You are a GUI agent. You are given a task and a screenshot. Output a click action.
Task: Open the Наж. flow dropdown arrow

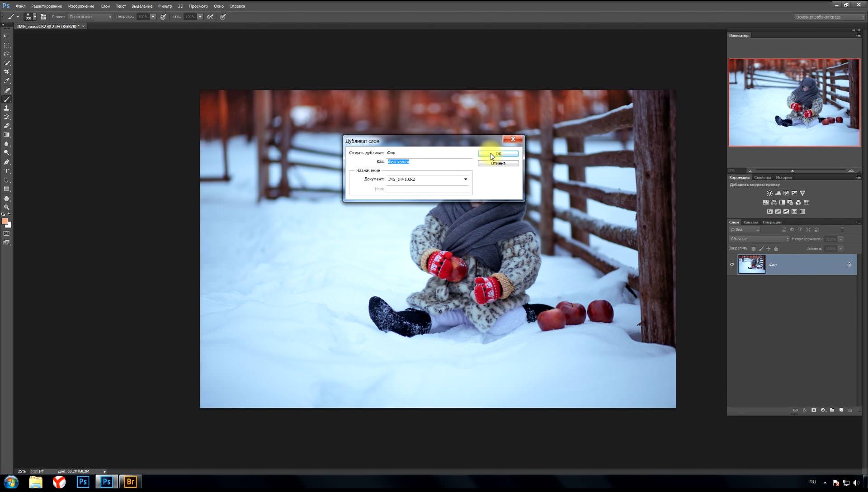click(200, 17)
